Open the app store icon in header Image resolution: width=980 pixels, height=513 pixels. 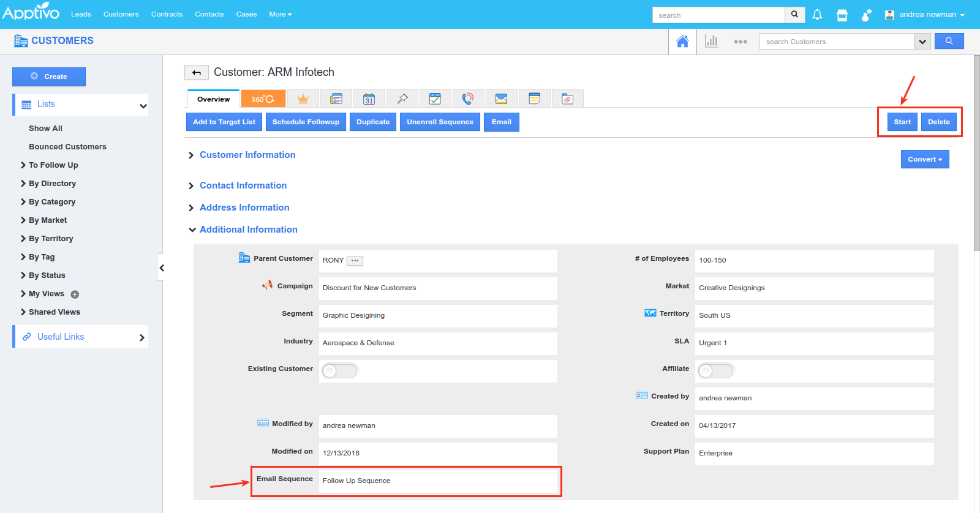(x=842, y=15)
